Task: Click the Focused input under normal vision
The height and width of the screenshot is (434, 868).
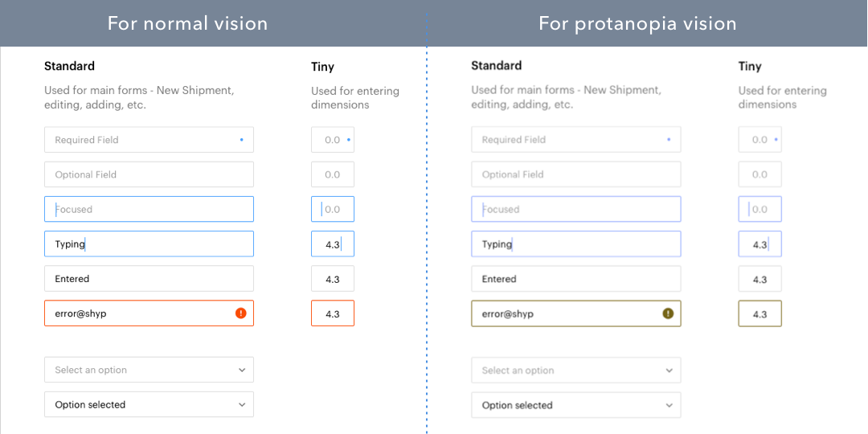Action: click(x=149, y=209)
